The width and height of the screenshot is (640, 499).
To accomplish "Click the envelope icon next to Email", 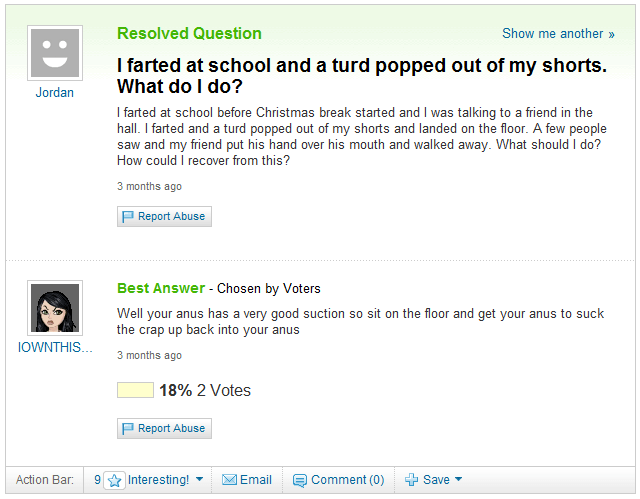I will pyautogui.click(x=229, y=480).
